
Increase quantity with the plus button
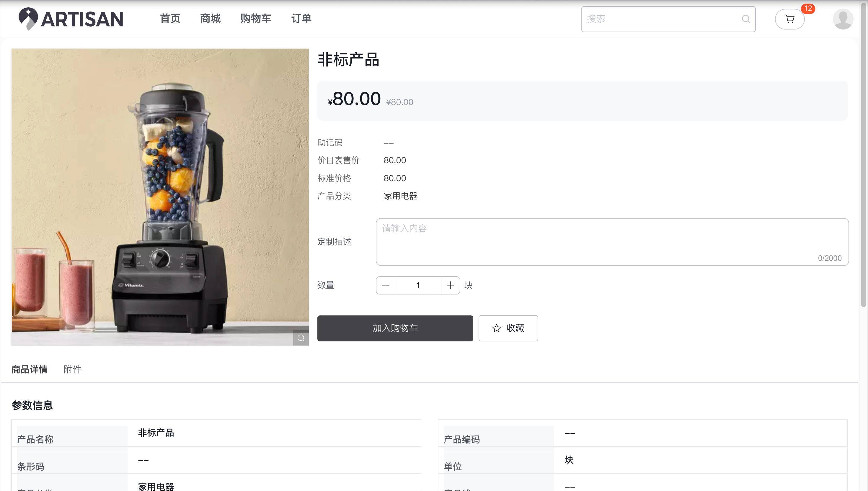point(450,285)
